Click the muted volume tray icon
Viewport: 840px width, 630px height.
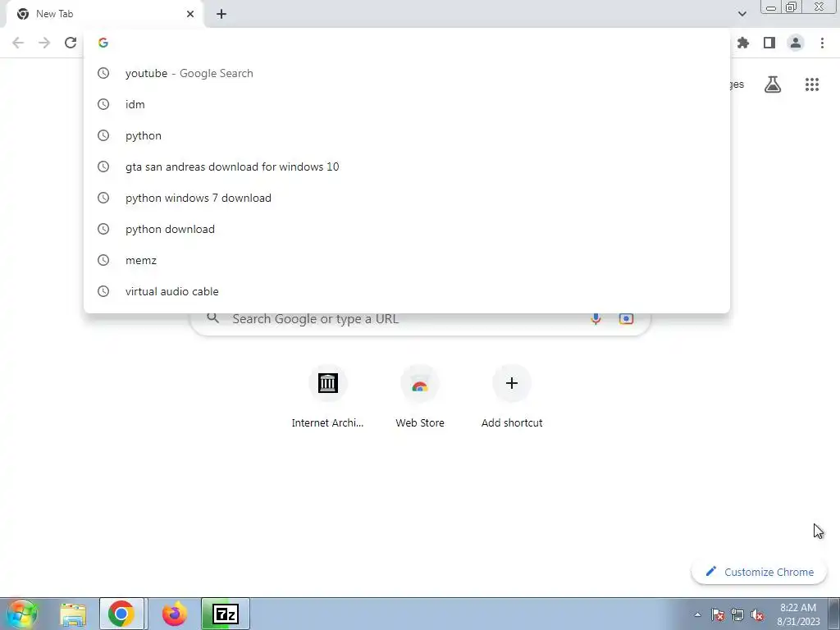click(x=757, y=614)
